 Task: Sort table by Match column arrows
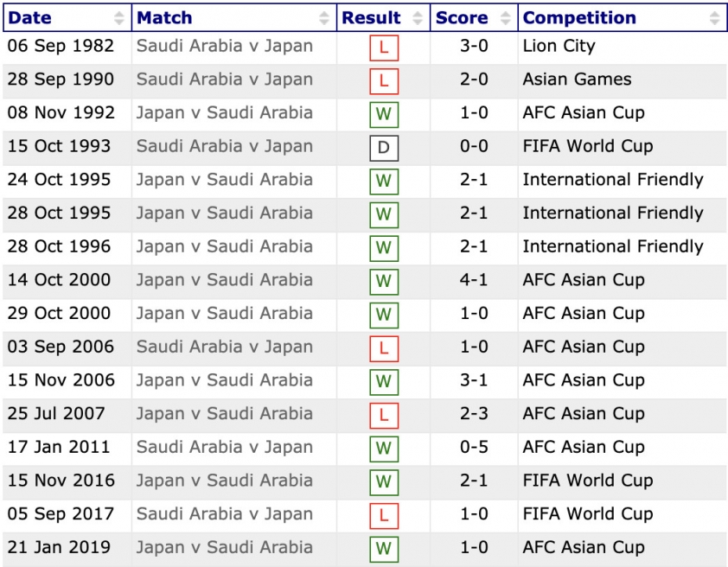point(324,18)
